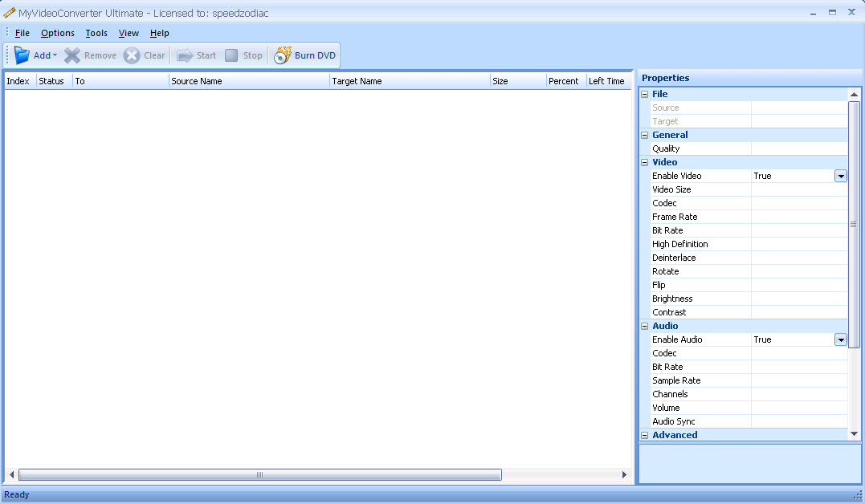This screenshot has height=504, width=865.
Task: Open the File menu
Action: pyautogui.click(x=22, y=33)
